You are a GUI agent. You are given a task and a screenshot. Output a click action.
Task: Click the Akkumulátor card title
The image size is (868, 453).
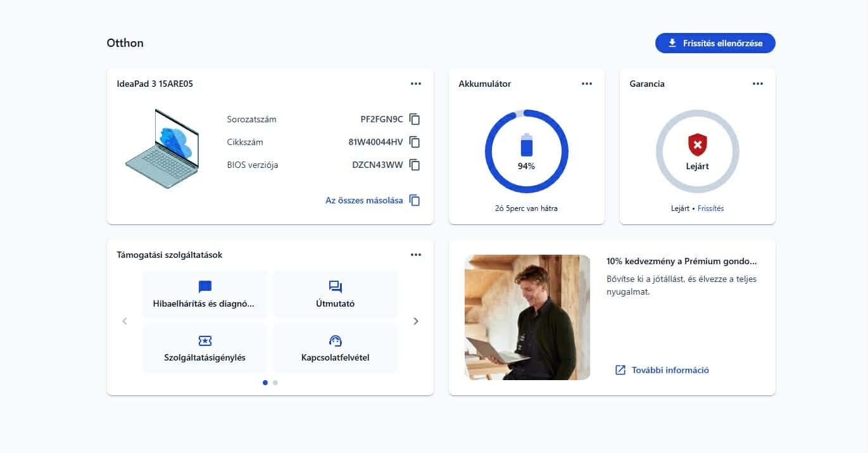(485, 84)
